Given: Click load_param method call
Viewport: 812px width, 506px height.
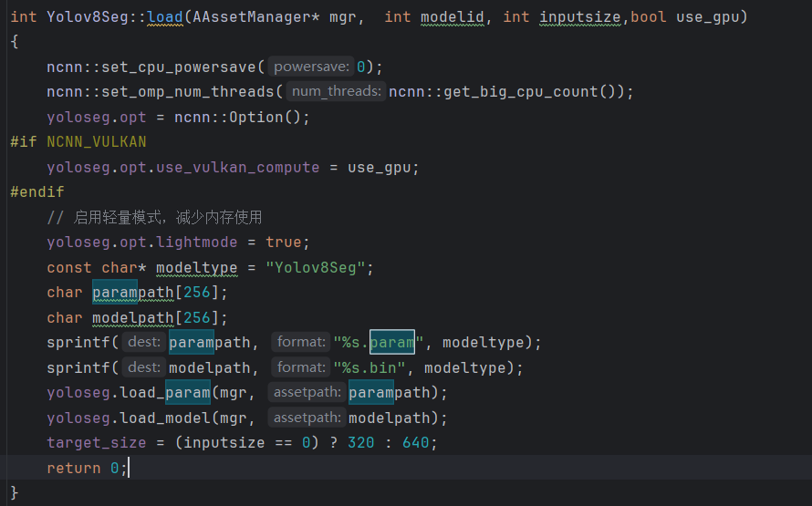Looking at the screenshot, I should [x=165, y=393].
